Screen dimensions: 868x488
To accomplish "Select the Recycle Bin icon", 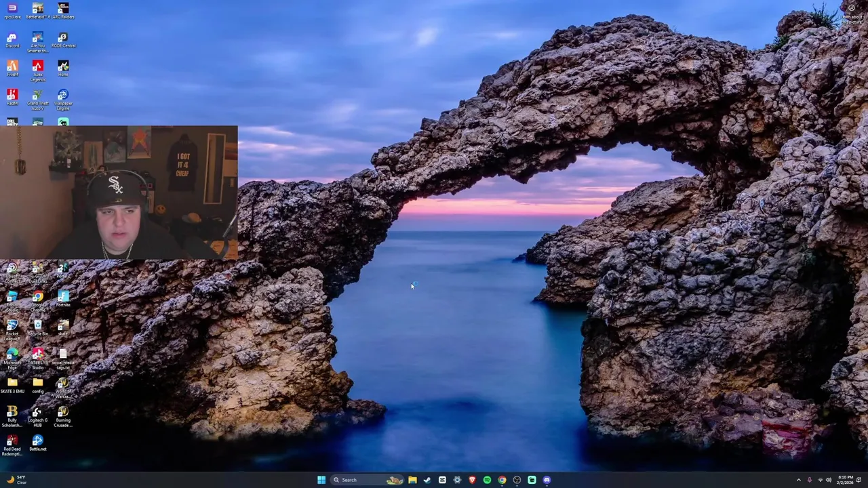I will pyautogui.click(x=37, y=327).
